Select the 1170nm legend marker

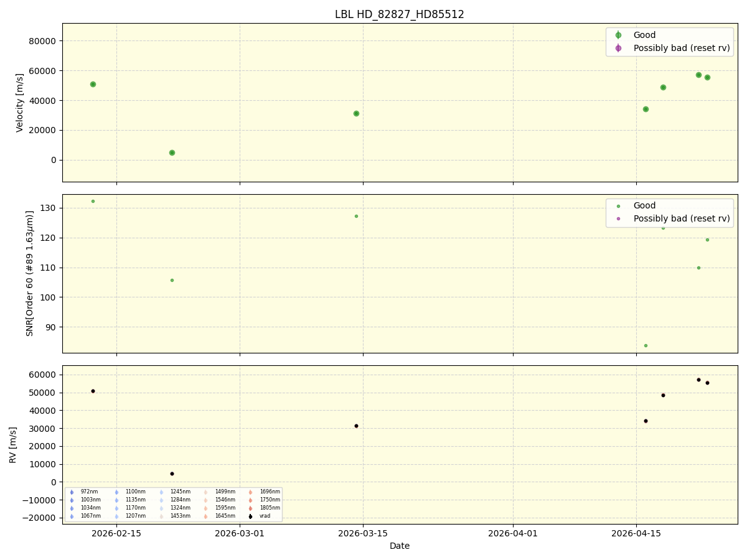click(116, 508)
